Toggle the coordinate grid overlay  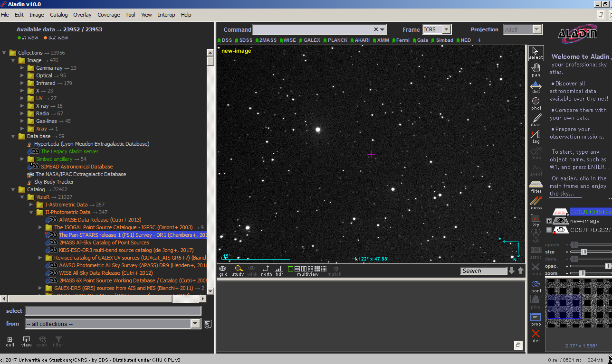(x=223, y=271)
